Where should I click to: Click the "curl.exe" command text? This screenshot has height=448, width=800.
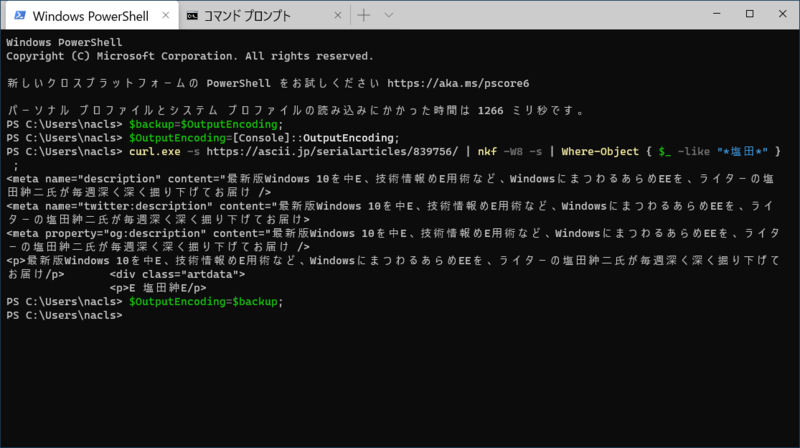155,152
